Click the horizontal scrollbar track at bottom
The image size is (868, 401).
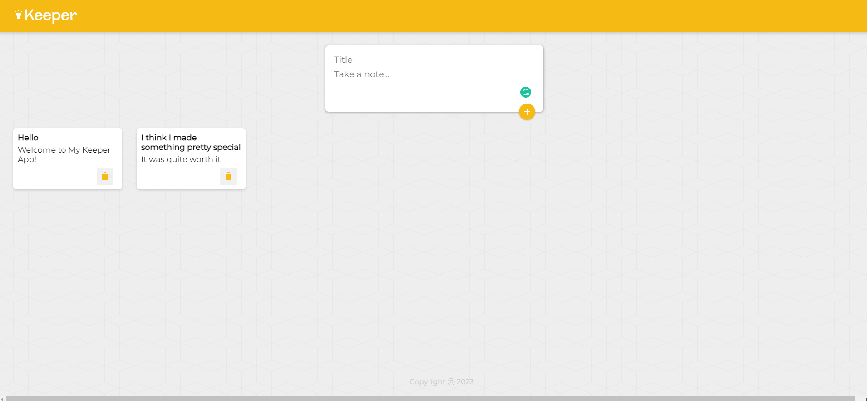click(x=431, y=399)
